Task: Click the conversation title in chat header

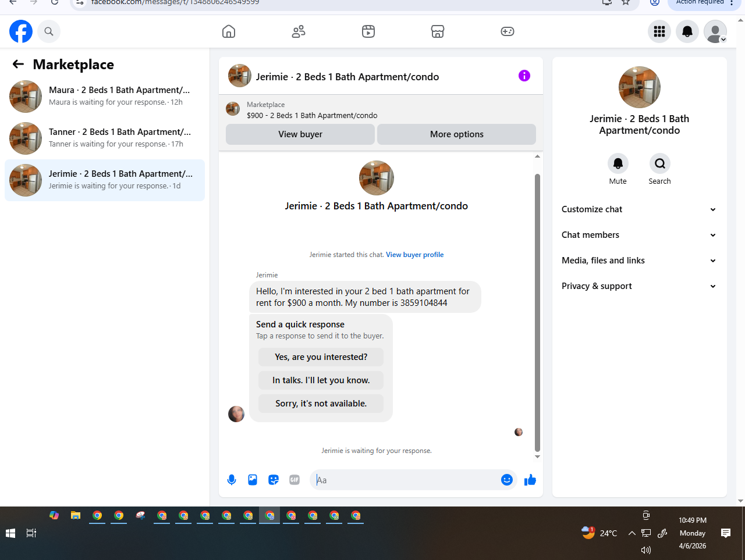Action: pyautogui.click(x=347, y=77)
